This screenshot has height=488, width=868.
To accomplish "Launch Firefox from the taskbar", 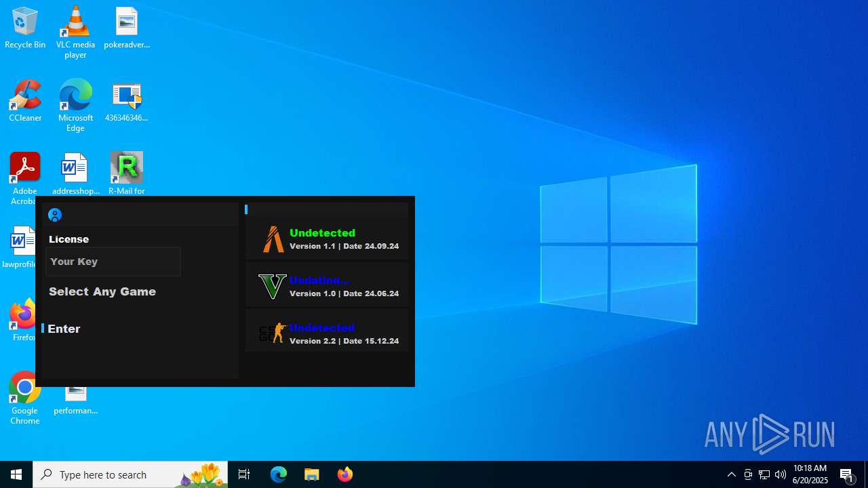I will (345, 474).
